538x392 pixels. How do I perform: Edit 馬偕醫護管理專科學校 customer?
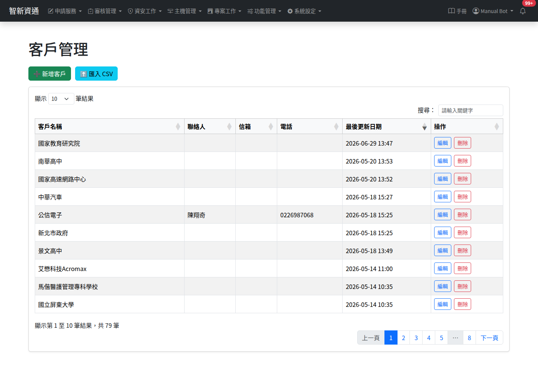pyautogui.click(x=443, y=286)
